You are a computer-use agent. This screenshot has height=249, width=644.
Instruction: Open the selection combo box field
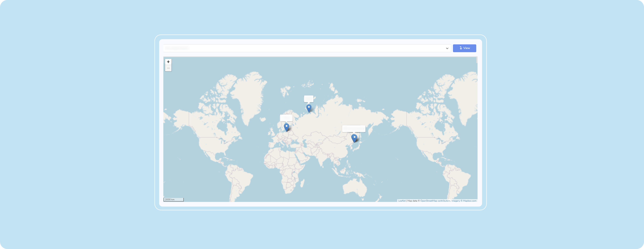click(x=300, y=48)
